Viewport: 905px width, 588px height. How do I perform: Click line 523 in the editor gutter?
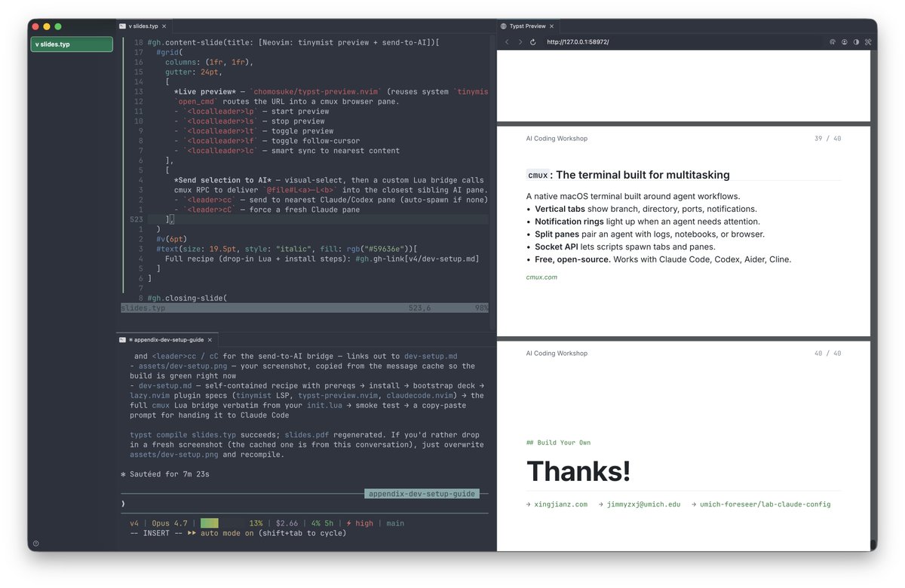[136, 219]
